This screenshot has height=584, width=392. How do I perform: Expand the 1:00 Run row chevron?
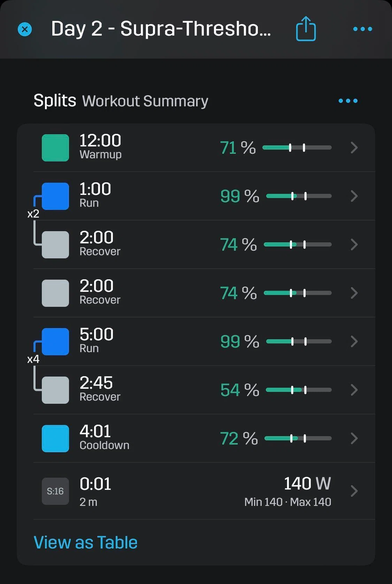point(354,196)
